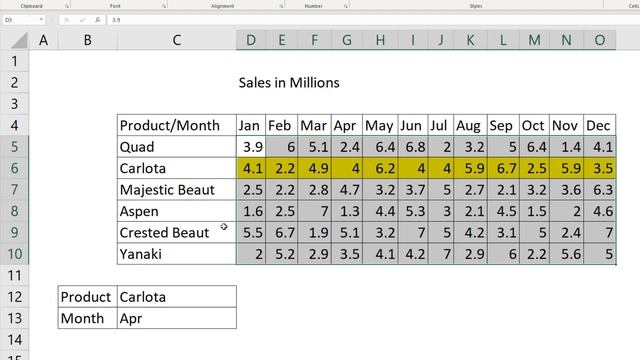Click Quad's Jun value 6.8
Image resolution: width=640 pixels, height=360 pixels.
click(x=413, y=147)
